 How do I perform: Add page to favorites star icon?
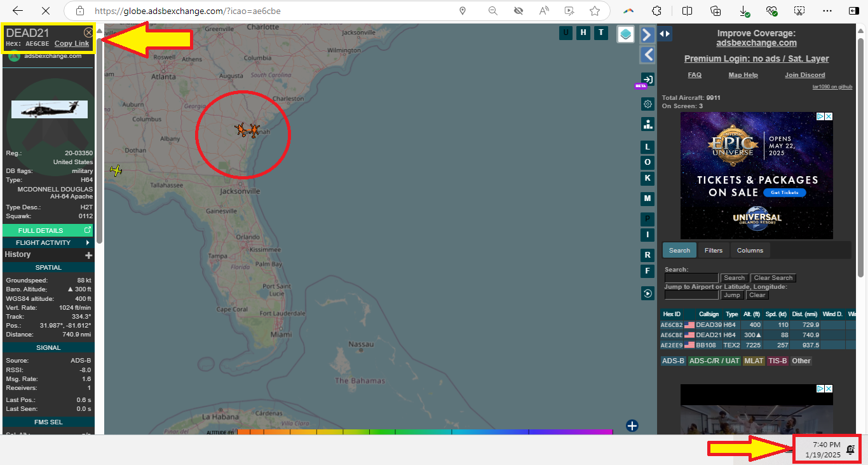(x=595, y=11)
